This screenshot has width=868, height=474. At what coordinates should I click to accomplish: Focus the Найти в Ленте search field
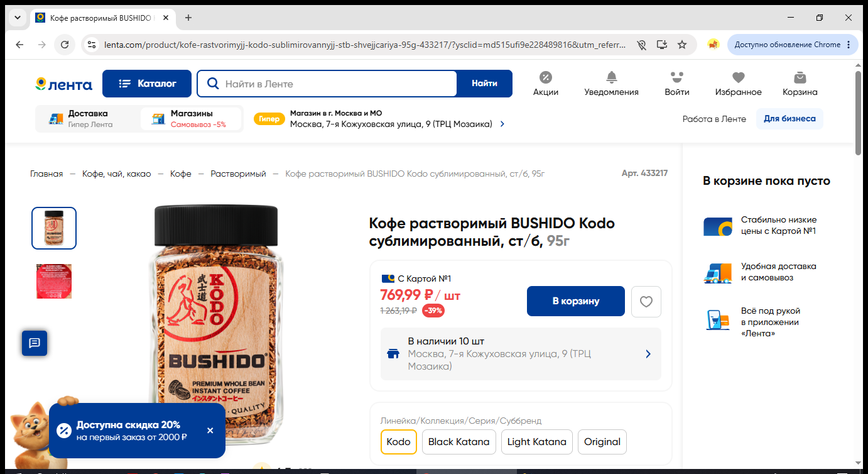tap(327, 84)
